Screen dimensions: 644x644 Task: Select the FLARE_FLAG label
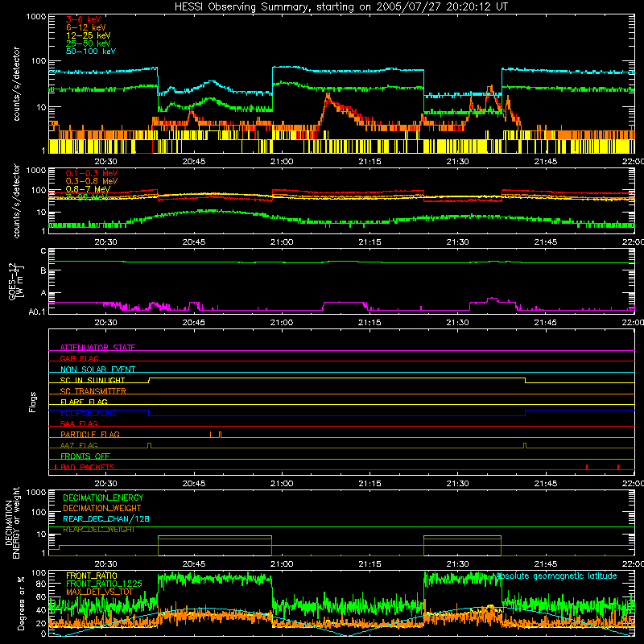[84, 402]
